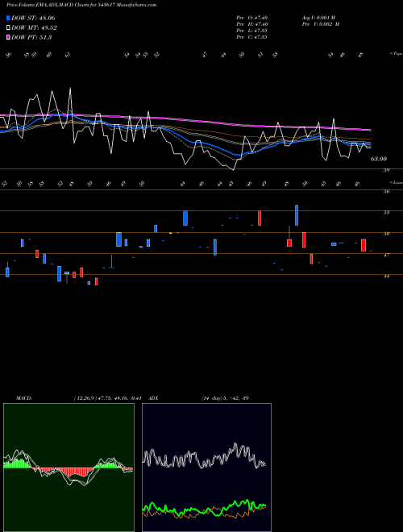Click the chart title mentioning MunafaSutra.com
The image size is (403, 532).
click(81, 5)
